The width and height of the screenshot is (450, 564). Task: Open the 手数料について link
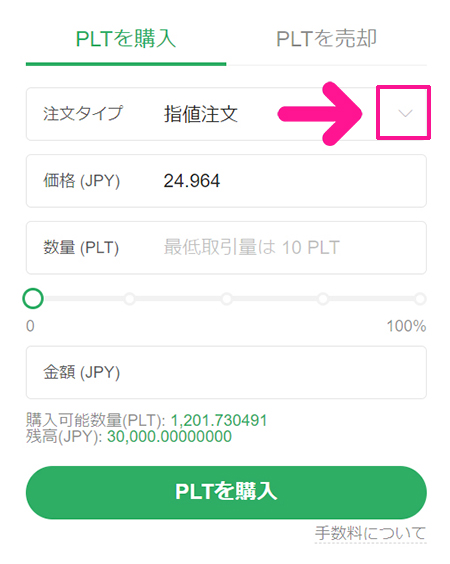pos(371,533)
